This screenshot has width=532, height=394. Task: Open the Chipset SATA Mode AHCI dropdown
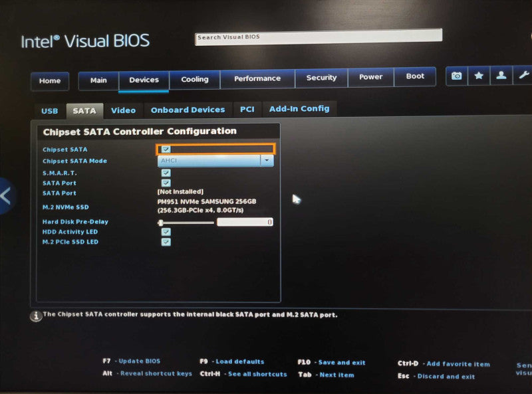pos(215,160)
